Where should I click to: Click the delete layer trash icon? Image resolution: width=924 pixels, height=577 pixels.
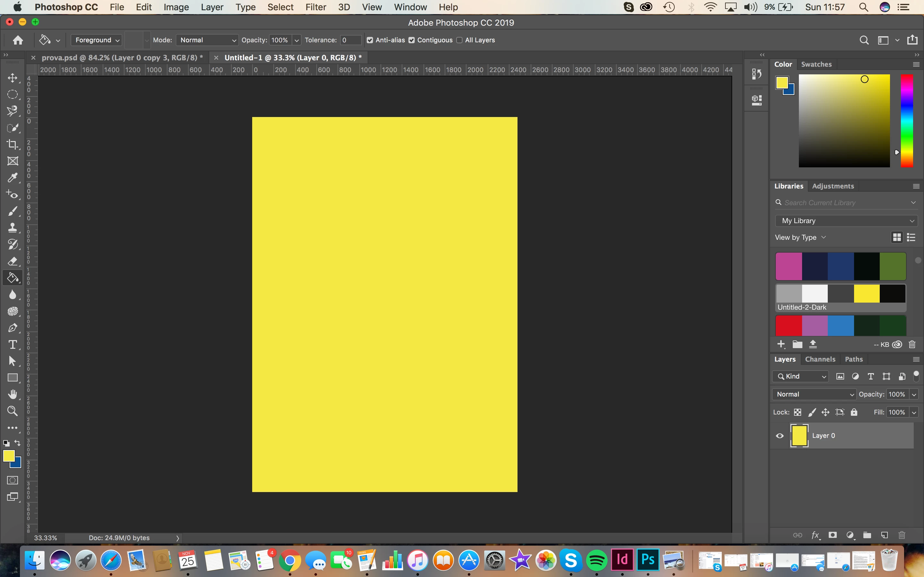(x=902, y=535)
